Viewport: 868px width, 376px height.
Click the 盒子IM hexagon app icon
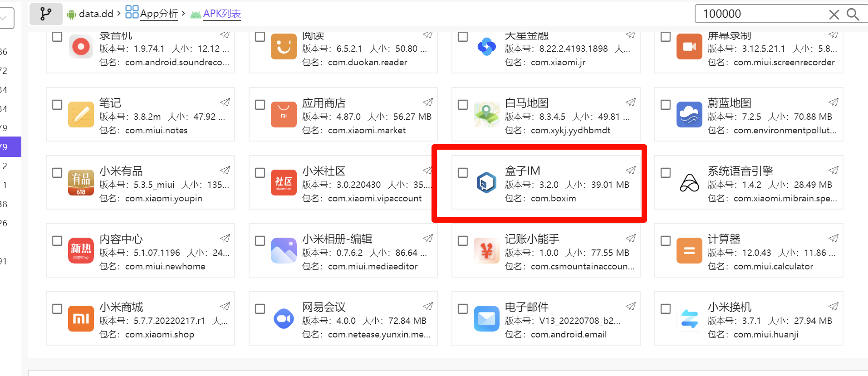click(x=486, y=182)
